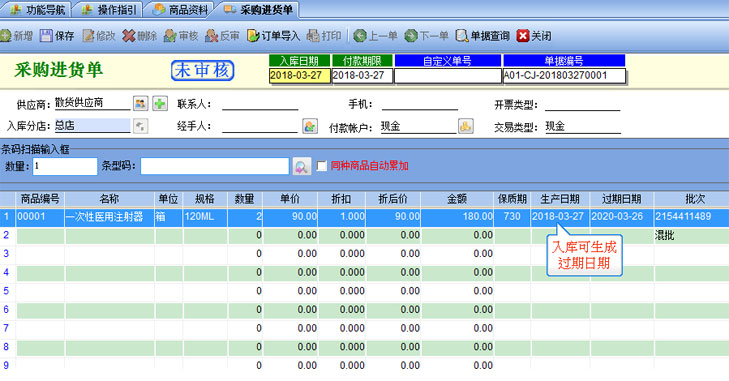
Task: Choose payment account icon beside 现金
Action: [x=466, y=126]
